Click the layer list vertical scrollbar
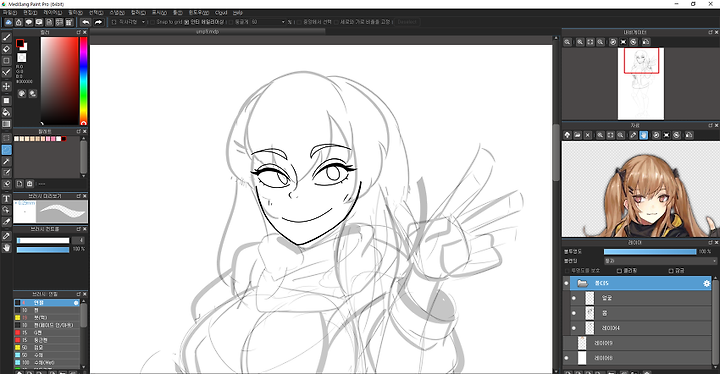720x374 pixels. click(x=714, y=322)
